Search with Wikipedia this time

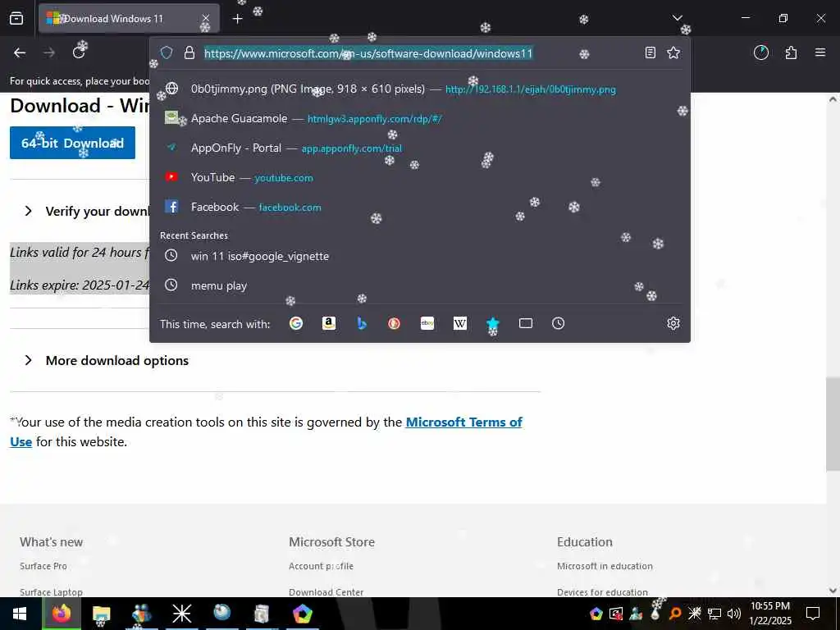460,323
